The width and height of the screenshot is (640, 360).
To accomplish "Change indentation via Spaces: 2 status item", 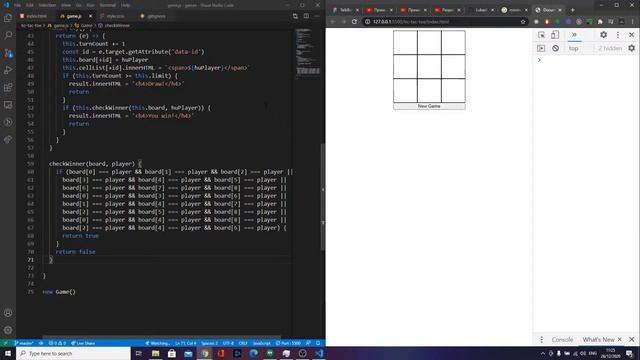I will pos(209,343).
